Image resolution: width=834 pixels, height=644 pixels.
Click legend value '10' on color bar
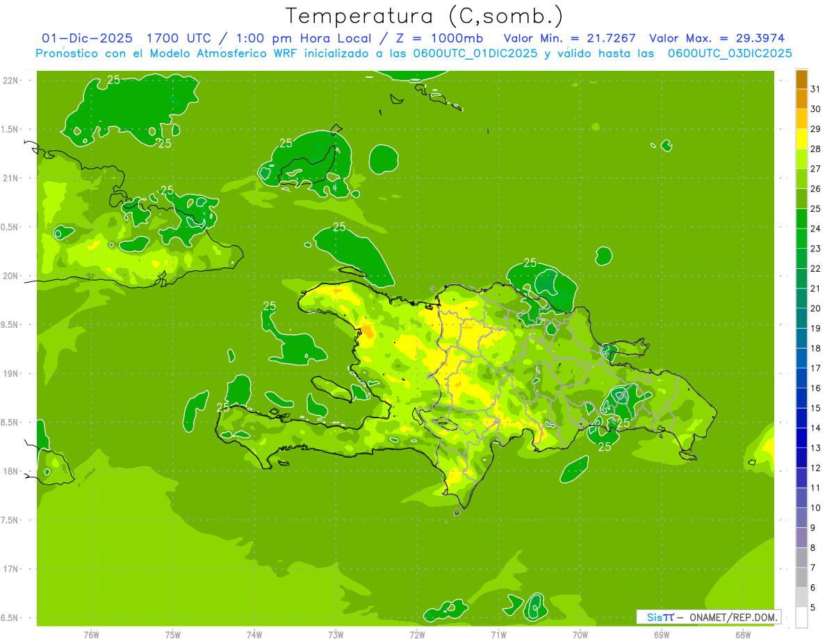[x=815, y=508]
